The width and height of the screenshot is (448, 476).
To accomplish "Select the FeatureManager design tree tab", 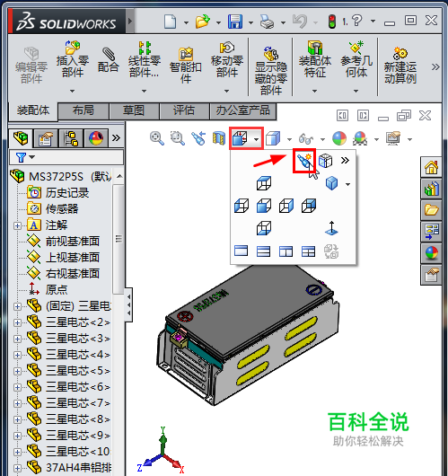I will coord(21,138).
